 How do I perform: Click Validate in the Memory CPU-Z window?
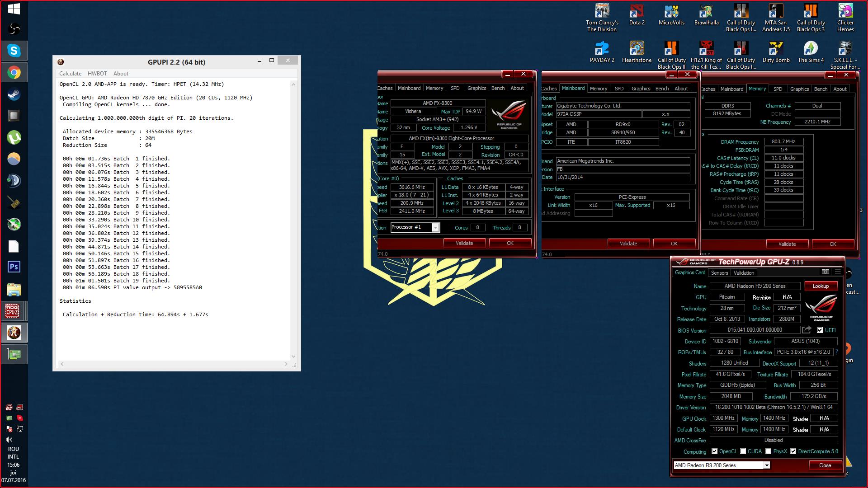(x=787, y=244)
